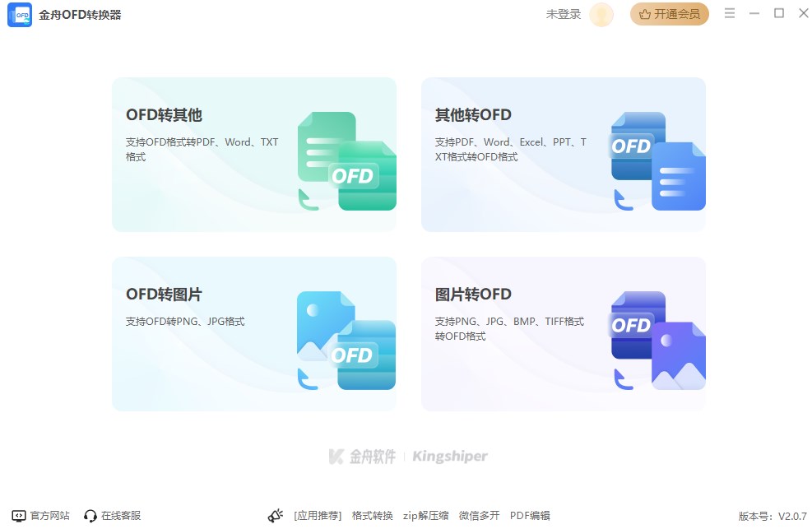This screenshot has width=812, height=529.
Task: Click the green OFD document icon in OFD转其他
Action: [x=347, y=161]
